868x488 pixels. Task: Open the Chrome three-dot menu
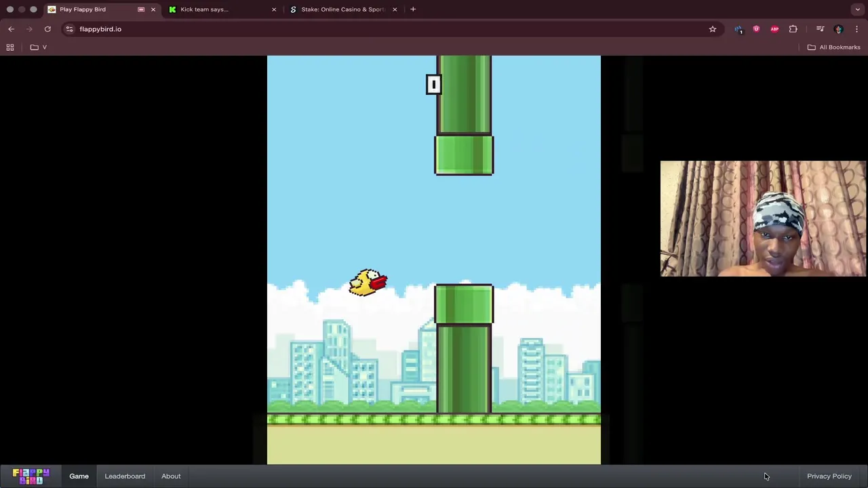[x=856, y=29]
